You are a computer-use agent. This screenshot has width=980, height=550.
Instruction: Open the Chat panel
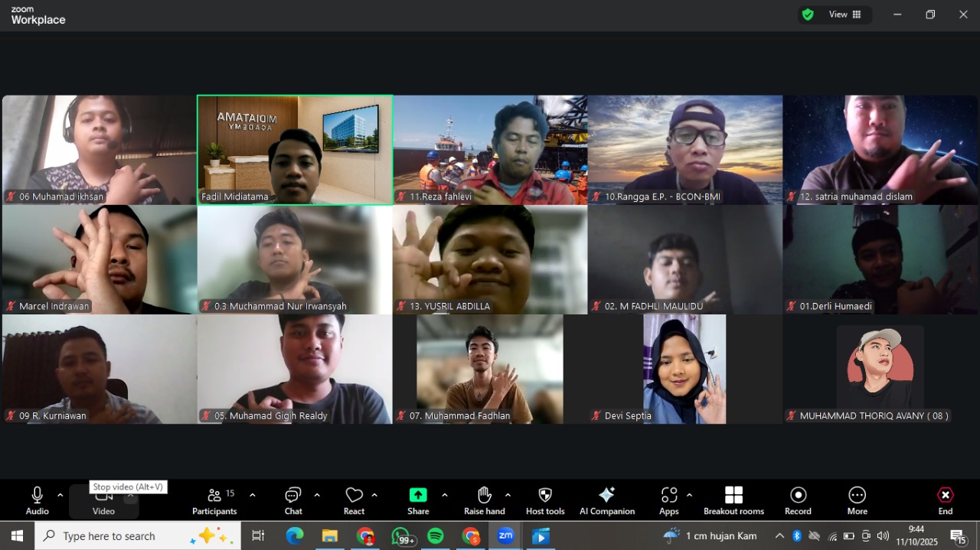[293, 500]
